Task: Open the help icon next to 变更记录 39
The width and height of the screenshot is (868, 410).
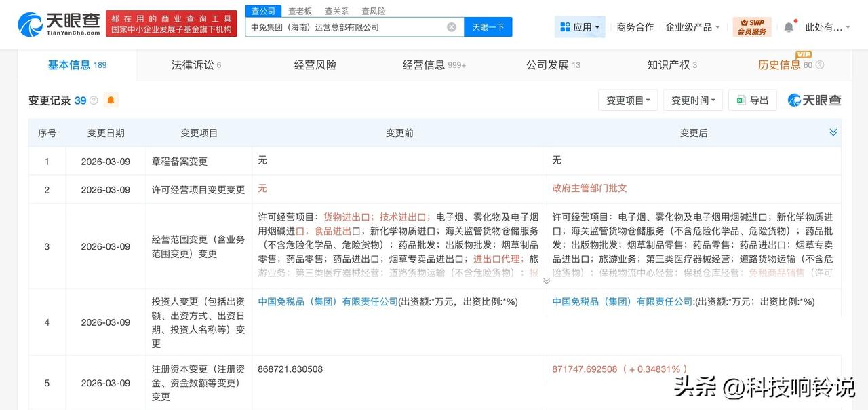Action: pyautogui.click(x=94, y=100)
